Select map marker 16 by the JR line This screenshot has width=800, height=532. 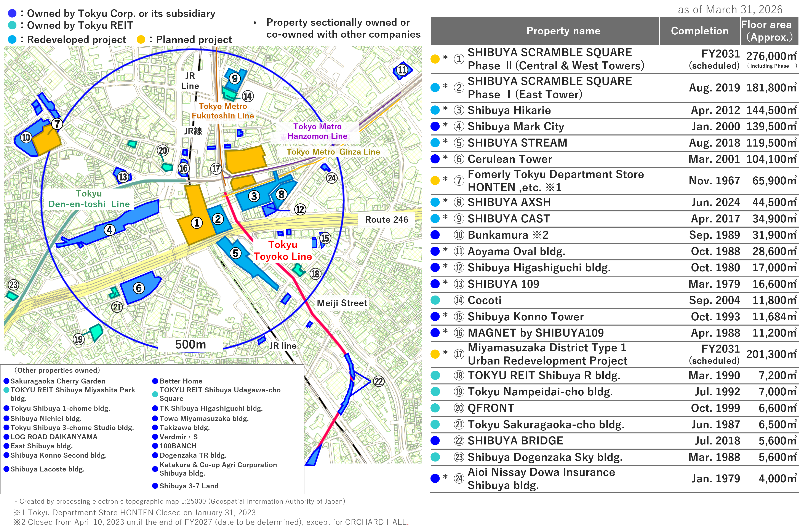pyautogui.click(x=184, y=168)
